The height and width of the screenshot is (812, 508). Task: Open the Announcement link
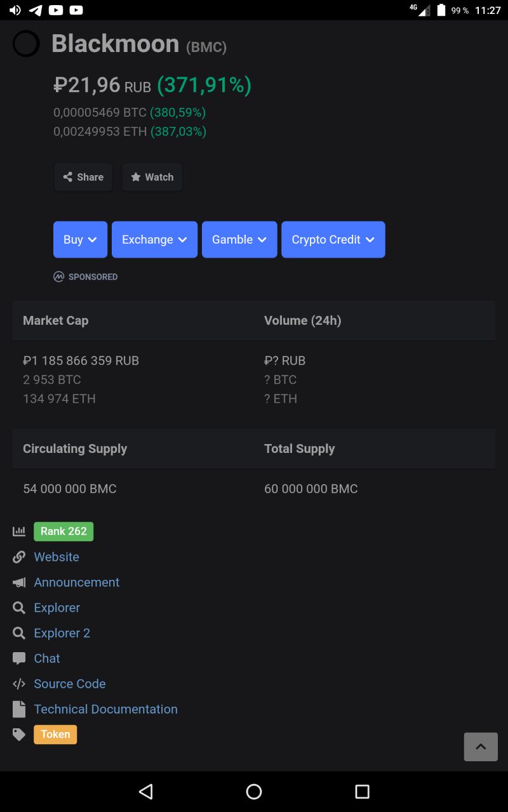pos(76,582)
